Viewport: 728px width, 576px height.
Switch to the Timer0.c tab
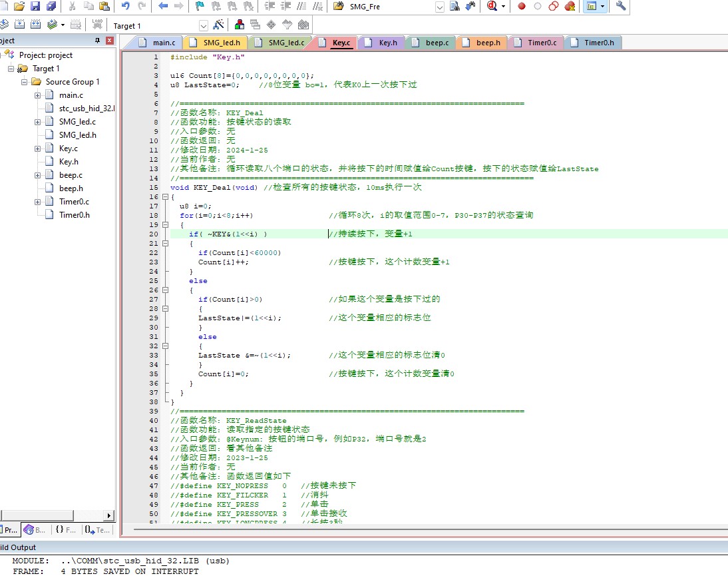coord(536,43)
